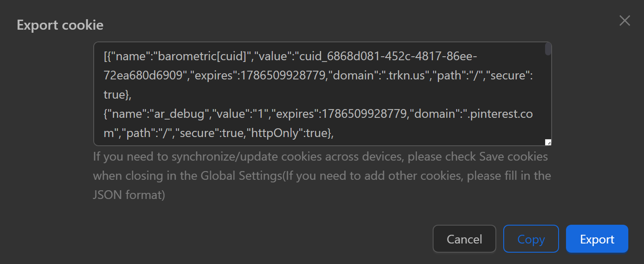This screenshot has width=644, height=264.
Task: Click the textarea resize handle corner
Action: pos(548,142)
